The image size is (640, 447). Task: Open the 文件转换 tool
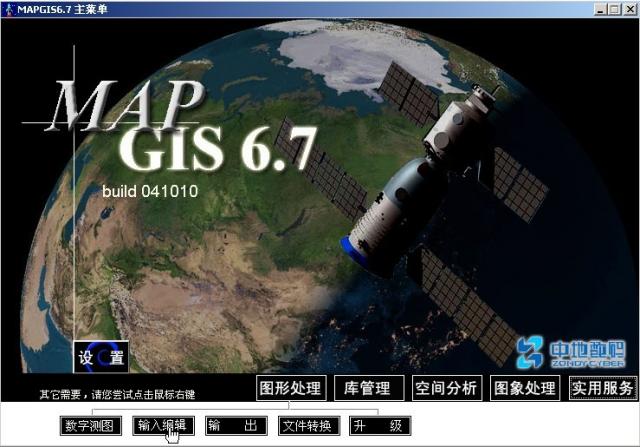point(308,426)
